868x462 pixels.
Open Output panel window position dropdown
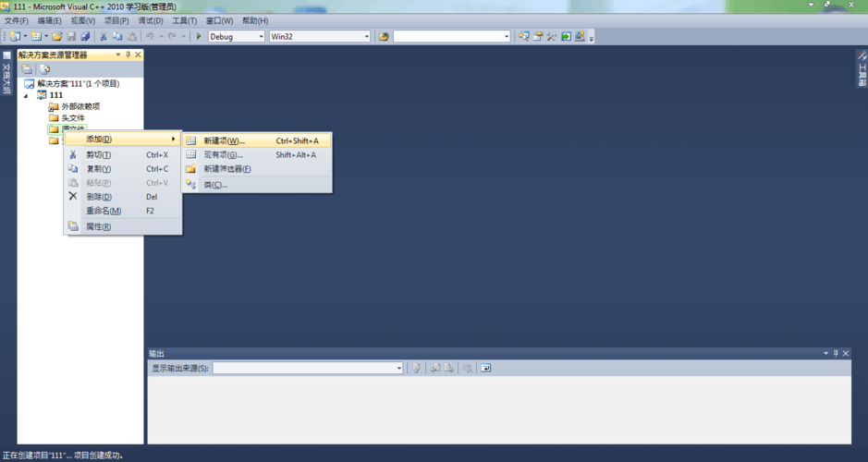825,353
